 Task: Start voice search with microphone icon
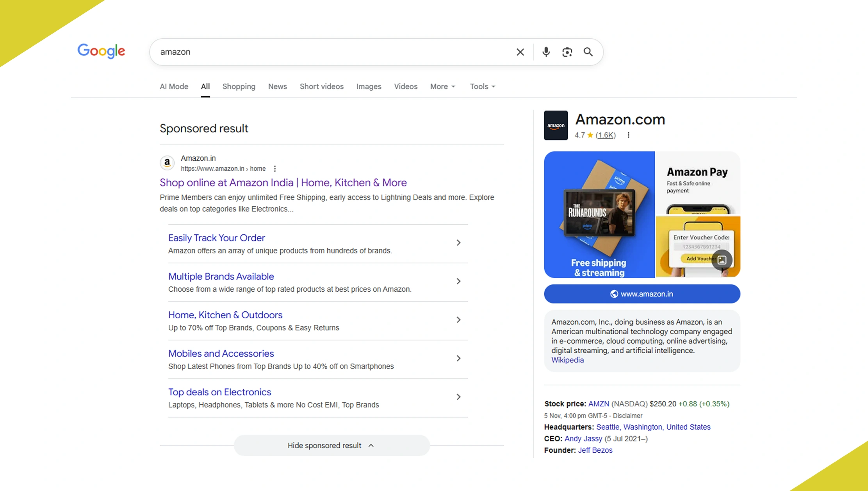(x=546, y=52)
